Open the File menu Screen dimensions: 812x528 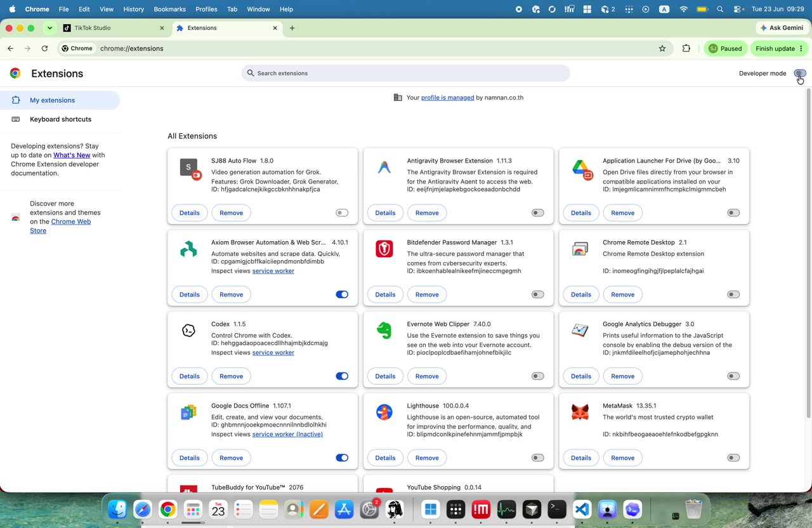[63, 10]
